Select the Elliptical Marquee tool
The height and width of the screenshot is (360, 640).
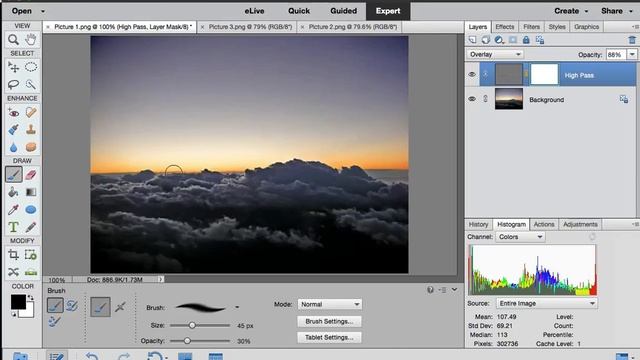[31, 67]
